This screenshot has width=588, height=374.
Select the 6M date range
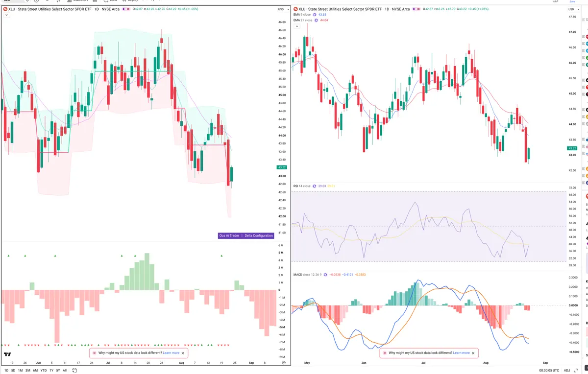click(35, 370)
